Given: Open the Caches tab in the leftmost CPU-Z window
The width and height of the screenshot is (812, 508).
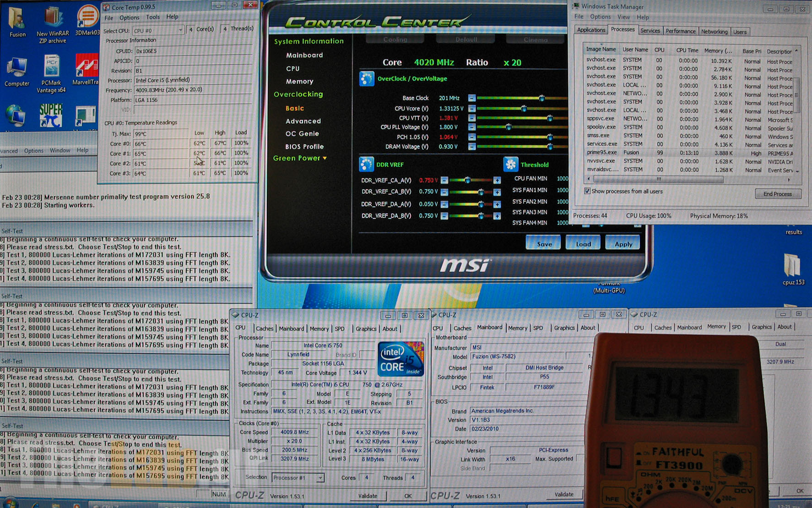Looking at the screenshot, I should (265, 328).
